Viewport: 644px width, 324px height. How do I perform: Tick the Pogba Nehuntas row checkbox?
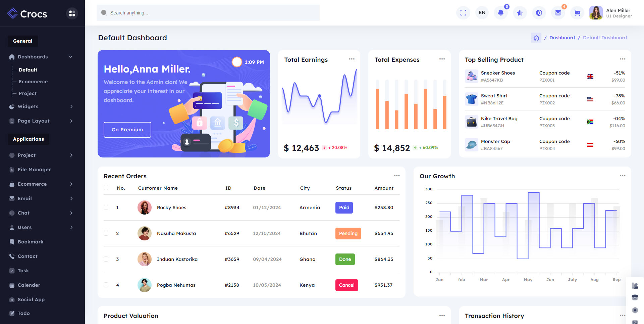(106, 285)
